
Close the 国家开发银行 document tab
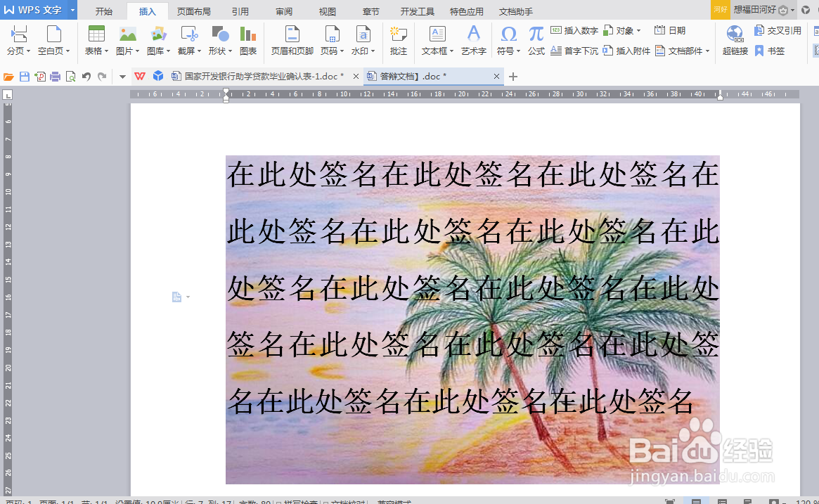point(356,76)
